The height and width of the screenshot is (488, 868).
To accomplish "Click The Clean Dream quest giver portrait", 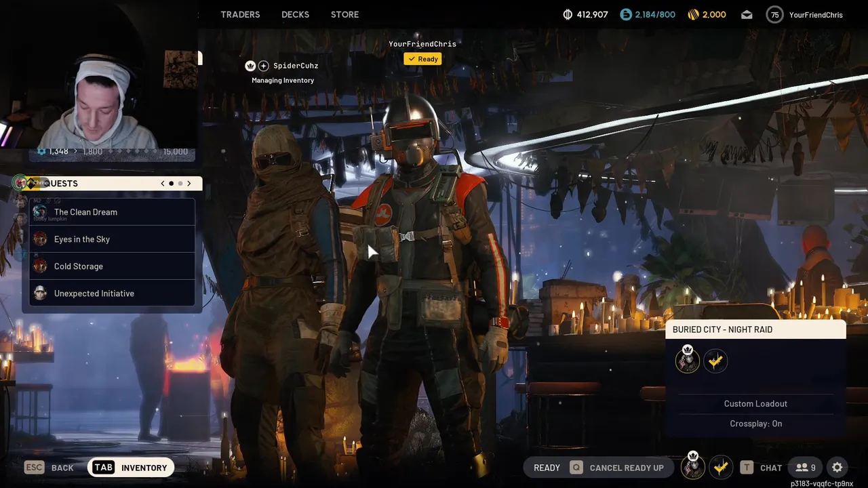I will tap(40, 212).
